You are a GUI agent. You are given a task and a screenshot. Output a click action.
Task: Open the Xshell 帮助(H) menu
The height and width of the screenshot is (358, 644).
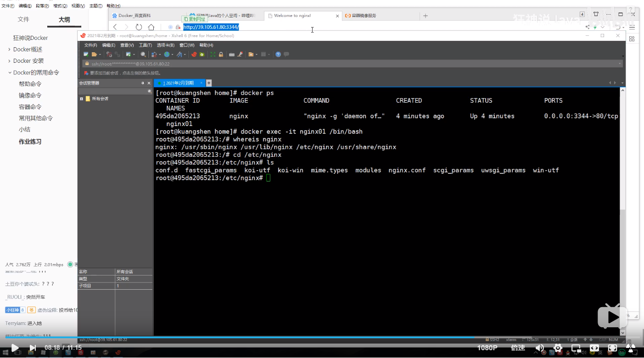click(x=206, y=45)
